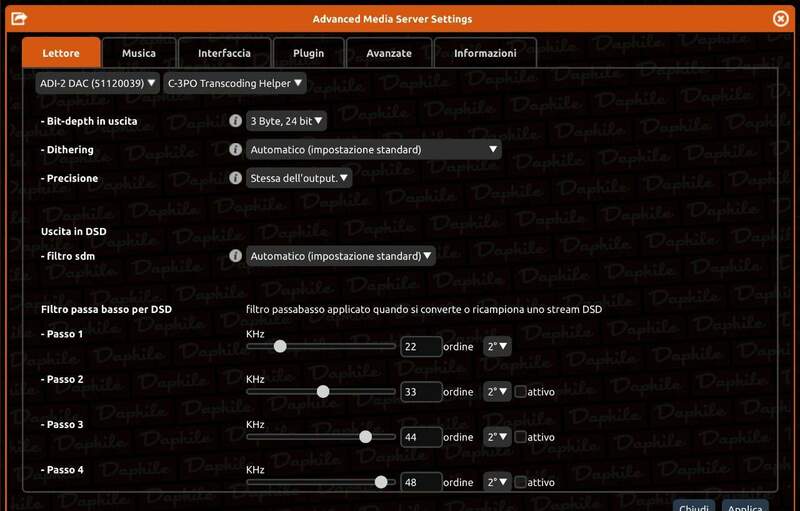Open the ADI-2 DAC device dropdown
Viewport: 800px width, 511px height.
click(96, 83)
